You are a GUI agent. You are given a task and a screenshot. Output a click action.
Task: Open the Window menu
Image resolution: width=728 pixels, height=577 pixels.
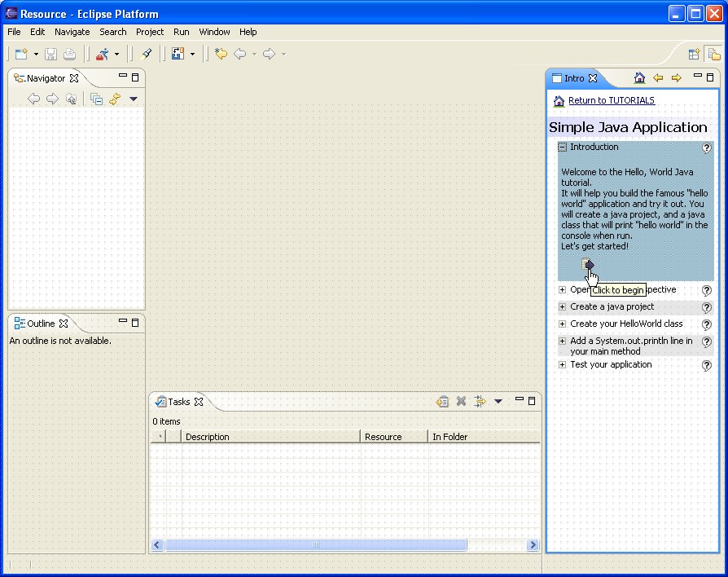click(x=214, y=32)
